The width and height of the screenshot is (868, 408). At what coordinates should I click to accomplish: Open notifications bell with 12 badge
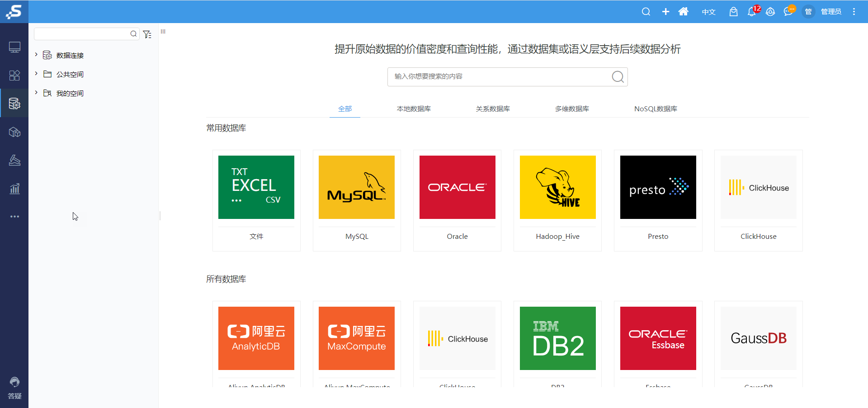coord(753,11)
